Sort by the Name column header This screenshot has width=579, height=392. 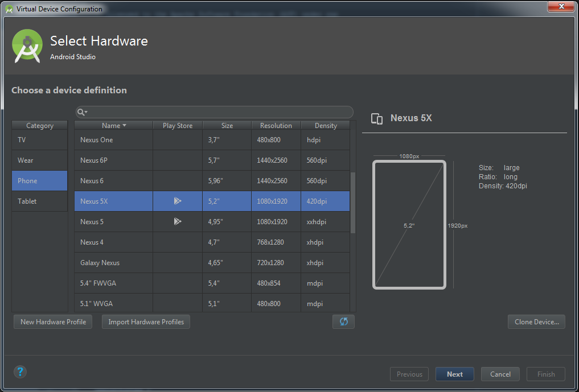pyautogui.click(x=114, y=126)
